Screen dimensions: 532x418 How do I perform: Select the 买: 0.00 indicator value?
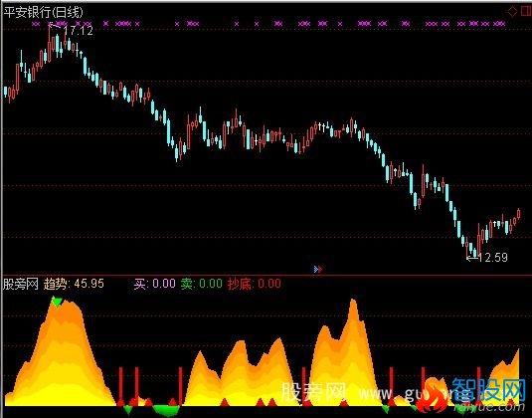pos(154,284)
